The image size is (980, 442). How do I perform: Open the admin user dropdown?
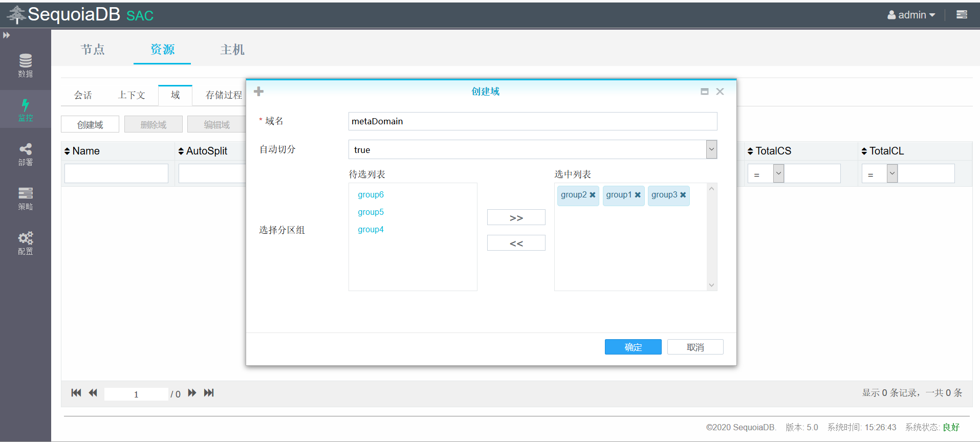pyautogui.click(x=911, y=15)
